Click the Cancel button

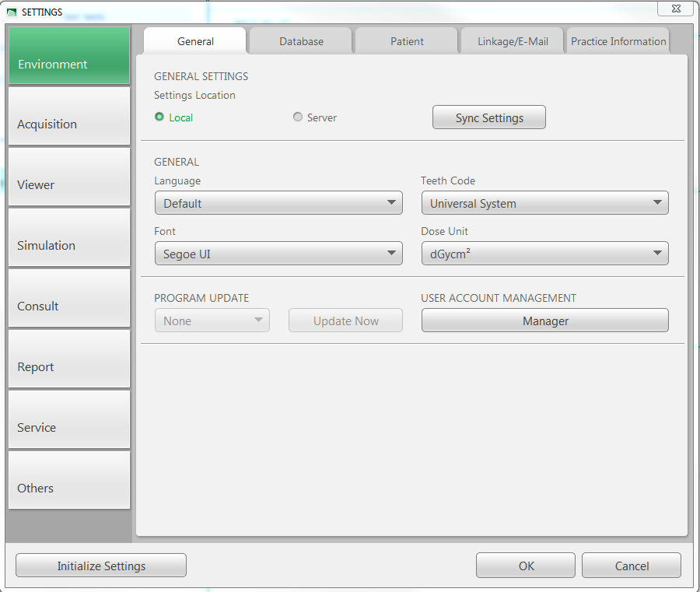tap(632, 566)
